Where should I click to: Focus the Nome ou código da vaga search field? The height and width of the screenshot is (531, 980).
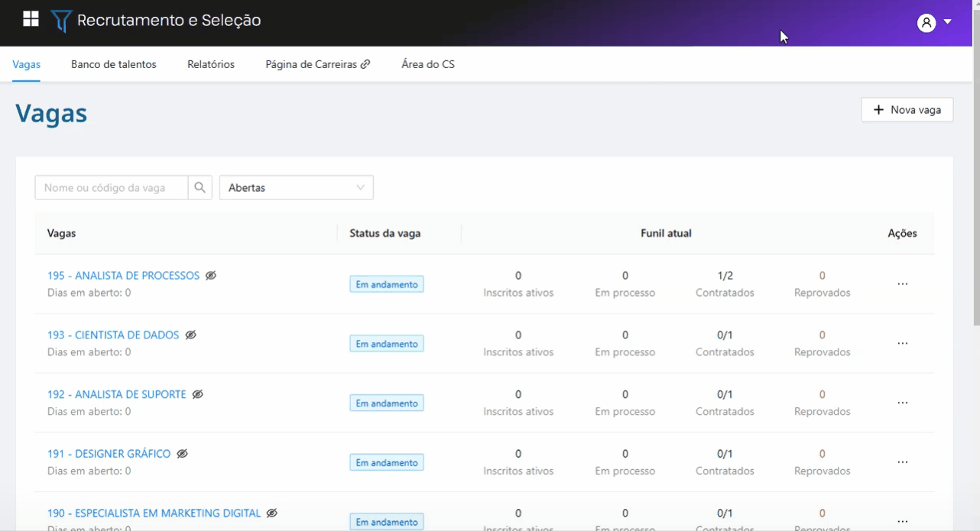(x=112, y=188)
